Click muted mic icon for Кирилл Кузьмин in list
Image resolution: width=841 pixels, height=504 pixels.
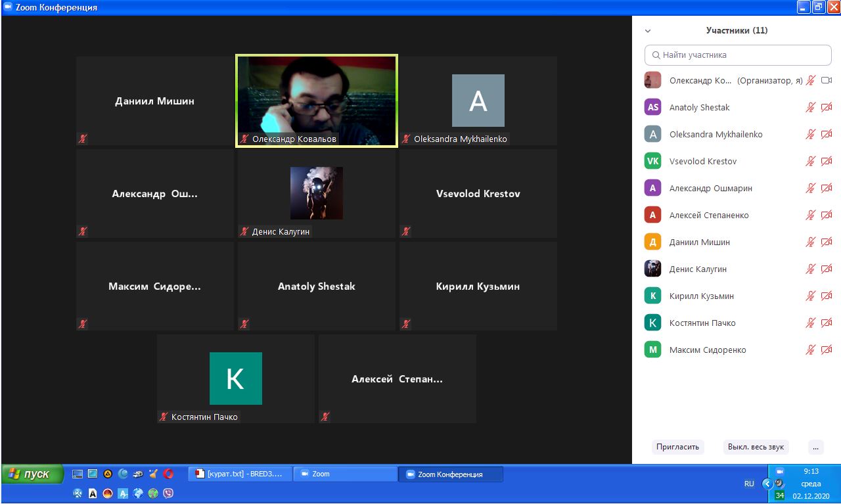[x=811, y=296]
